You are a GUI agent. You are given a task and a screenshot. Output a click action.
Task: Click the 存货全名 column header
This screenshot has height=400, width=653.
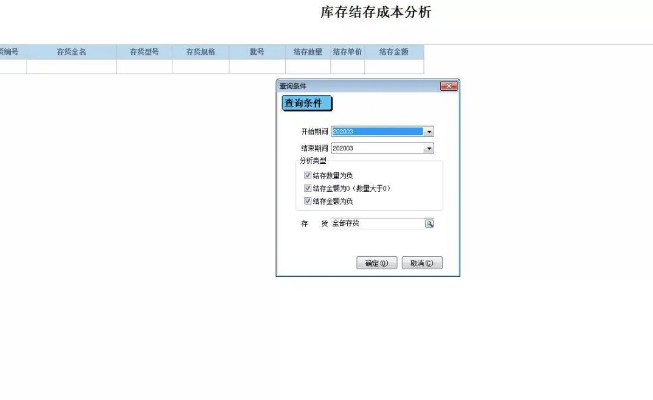point(71,52)
